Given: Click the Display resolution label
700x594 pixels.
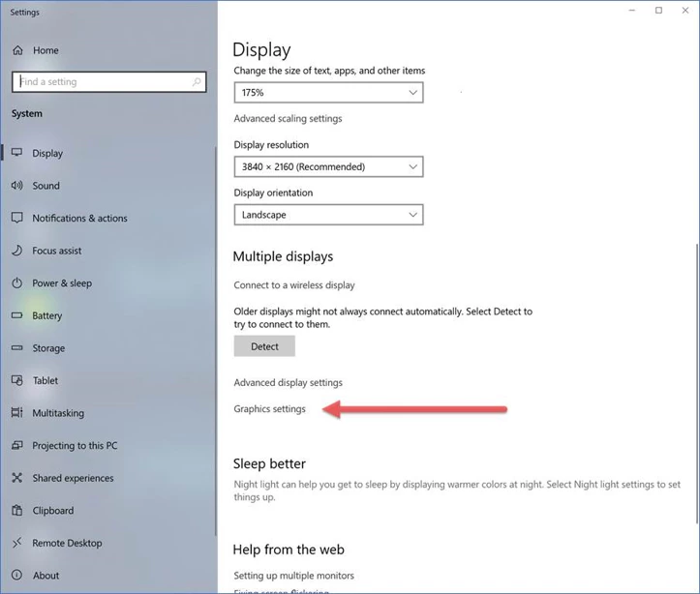Looking at the screenshot, I should coord(271,145).
